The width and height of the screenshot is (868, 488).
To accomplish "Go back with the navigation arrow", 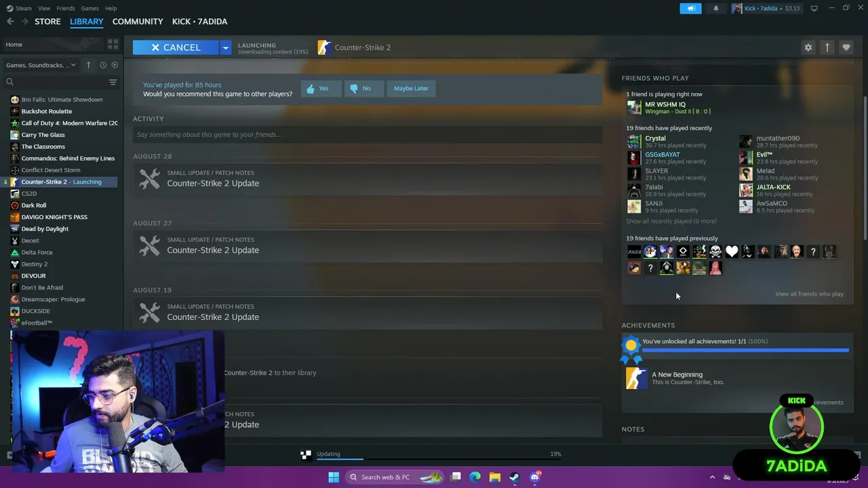I will click(10, 22).
